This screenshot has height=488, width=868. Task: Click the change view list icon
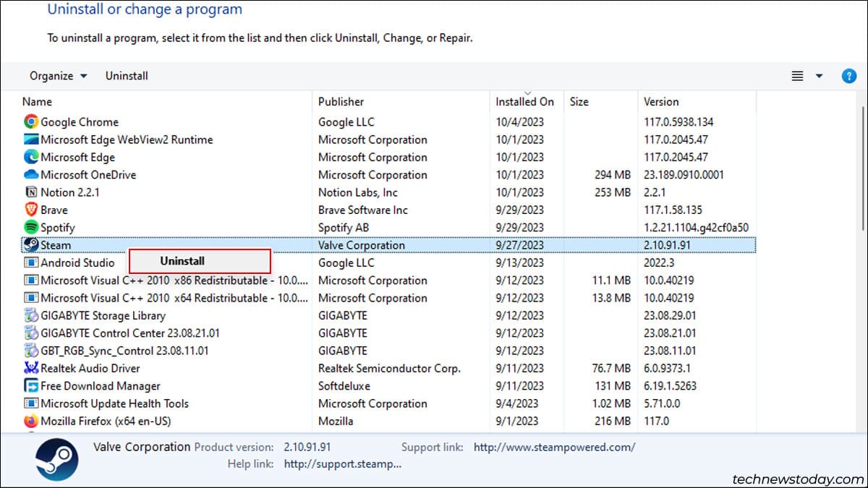pos(798,76)
